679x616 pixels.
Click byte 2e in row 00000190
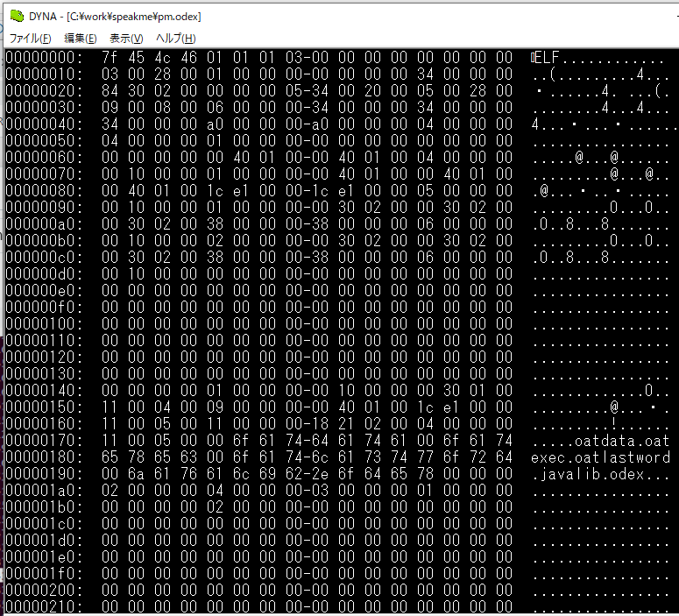point(320,473)
